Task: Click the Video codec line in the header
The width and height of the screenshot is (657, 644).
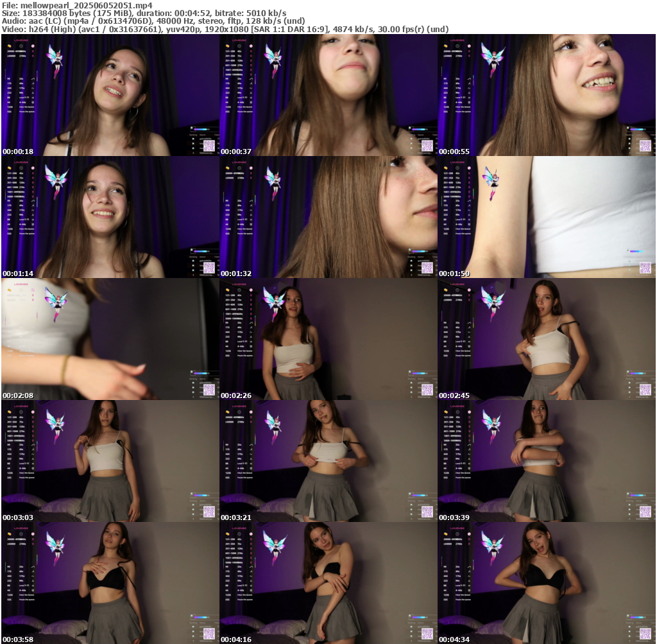Action: pos(225,29)
